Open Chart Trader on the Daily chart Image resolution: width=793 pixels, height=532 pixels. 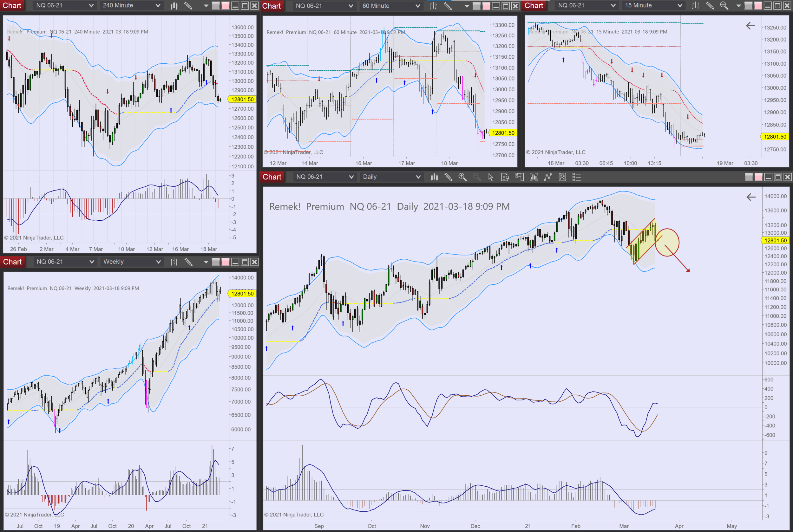point(519,177)
